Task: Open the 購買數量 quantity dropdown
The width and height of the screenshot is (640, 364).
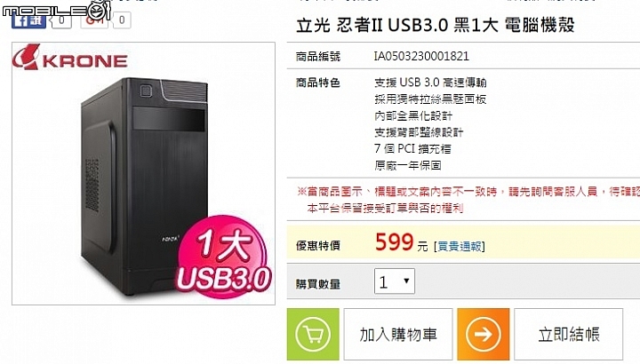Action: (395, 281)
